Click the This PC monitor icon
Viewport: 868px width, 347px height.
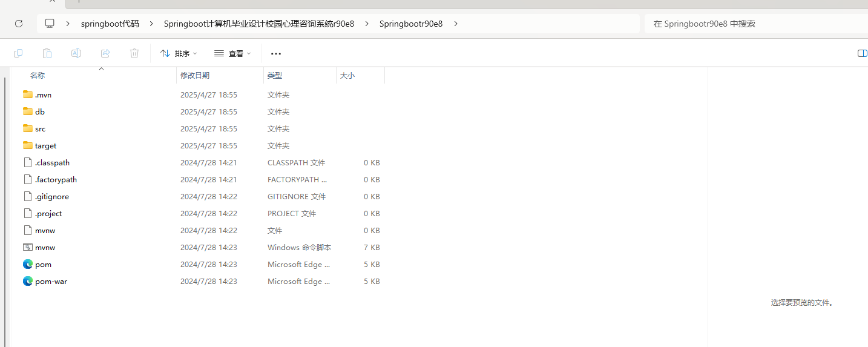pyautogui.click(x=50, y=24)
